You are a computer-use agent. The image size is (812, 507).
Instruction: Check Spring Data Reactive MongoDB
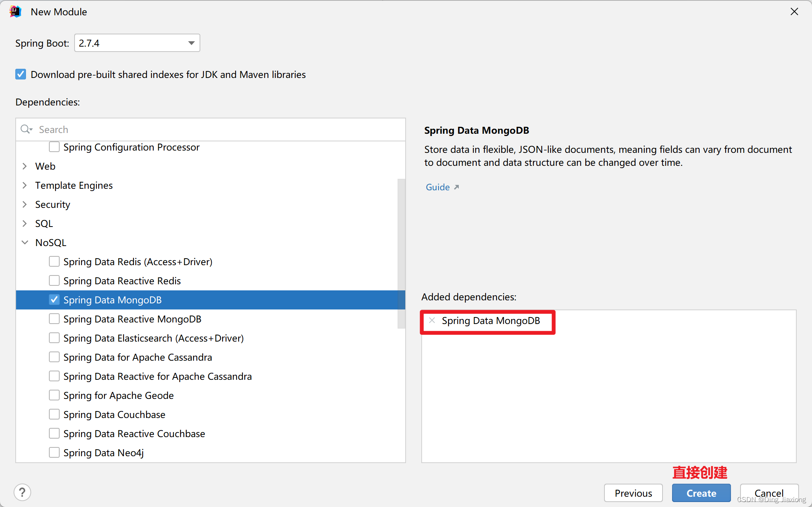point(54,319)
